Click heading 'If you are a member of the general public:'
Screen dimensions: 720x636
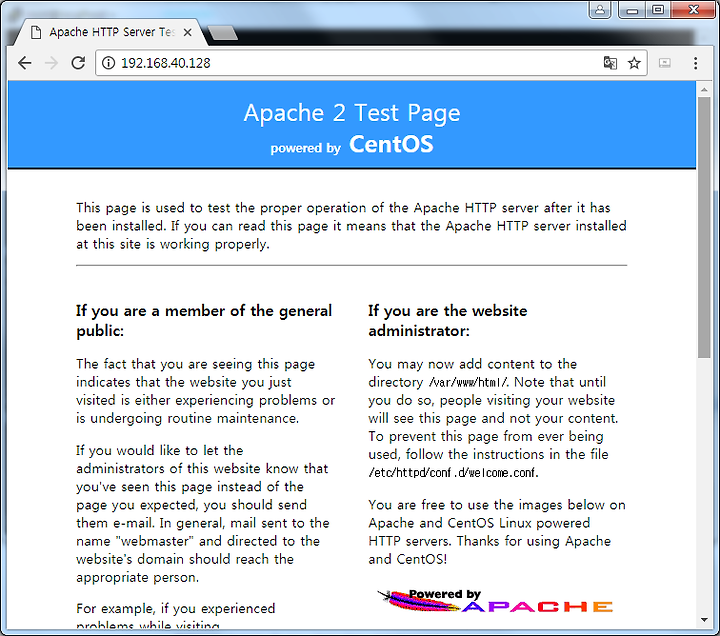tap(204, 321)
